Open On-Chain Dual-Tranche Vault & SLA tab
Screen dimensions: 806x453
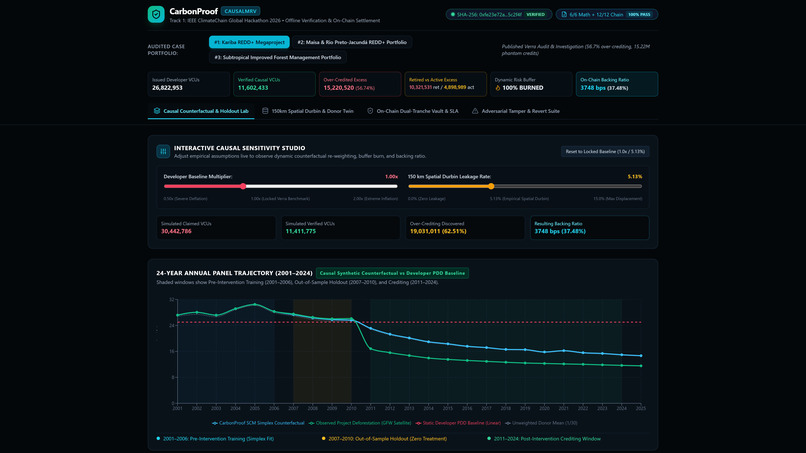[x=412, y=111]
